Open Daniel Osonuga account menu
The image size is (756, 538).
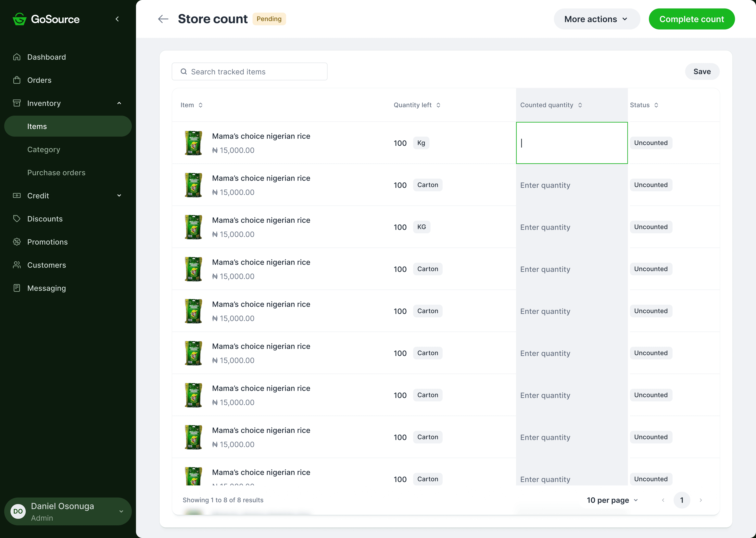[68, 511]
